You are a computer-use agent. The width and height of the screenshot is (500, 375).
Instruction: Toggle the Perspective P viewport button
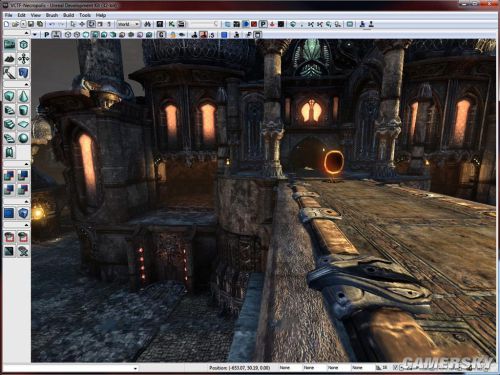point(47,35)
